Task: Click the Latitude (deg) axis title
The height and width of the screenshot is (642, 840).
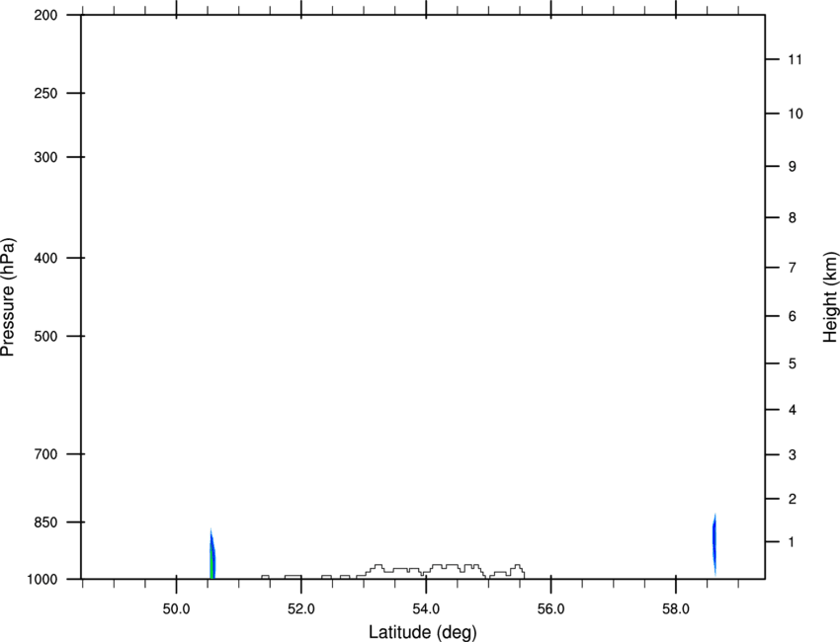Action: (x=422, y=632)
